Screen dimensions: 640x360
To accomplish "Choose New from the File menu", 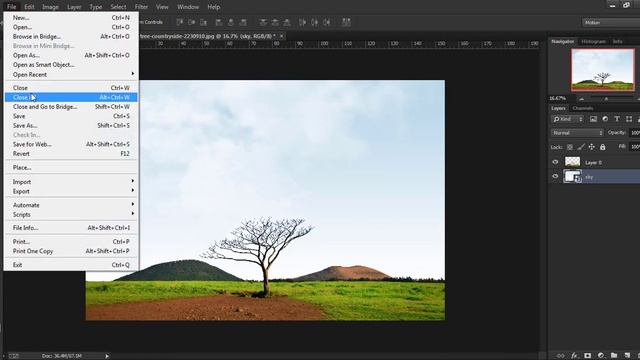I will (71, 18).
